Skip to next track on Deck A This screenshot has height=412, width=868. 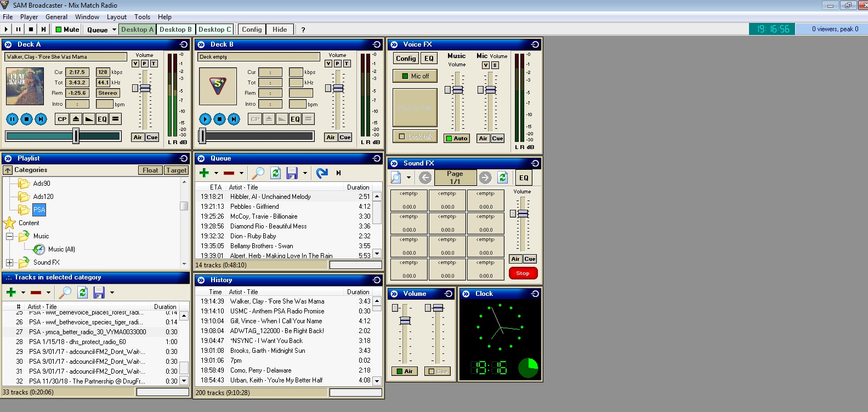click(41, 119)
